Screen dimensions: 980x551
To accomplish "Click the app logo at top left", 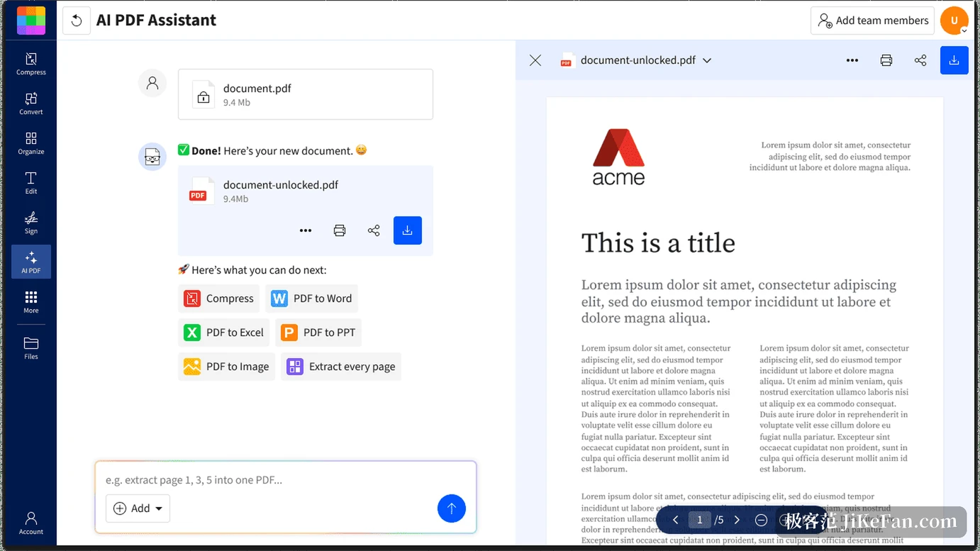I will (x=31, y=21).
